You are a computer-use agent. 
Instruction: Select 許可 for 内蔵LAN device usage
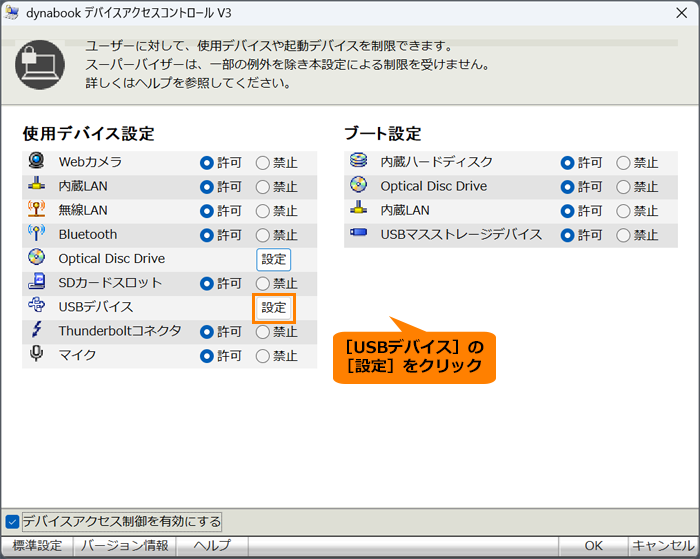pos(207,187)
